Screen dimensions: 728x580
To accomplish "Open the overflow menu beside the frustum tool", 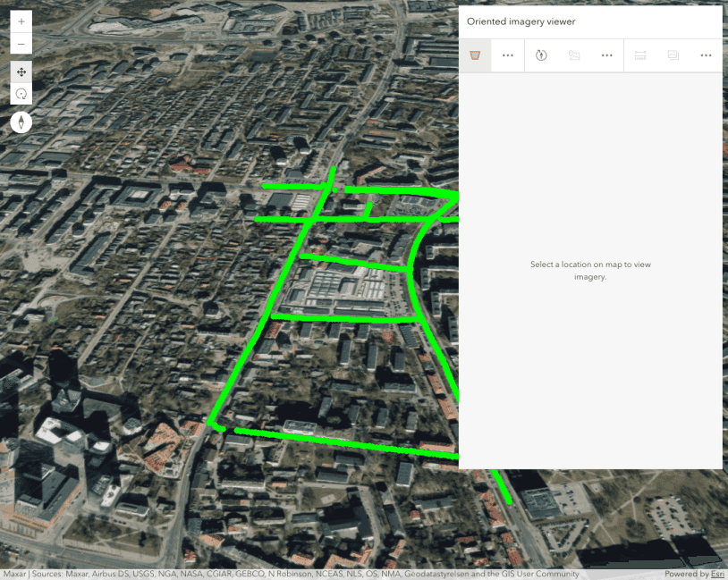I will pyautogui.click(x=507, y=55).
